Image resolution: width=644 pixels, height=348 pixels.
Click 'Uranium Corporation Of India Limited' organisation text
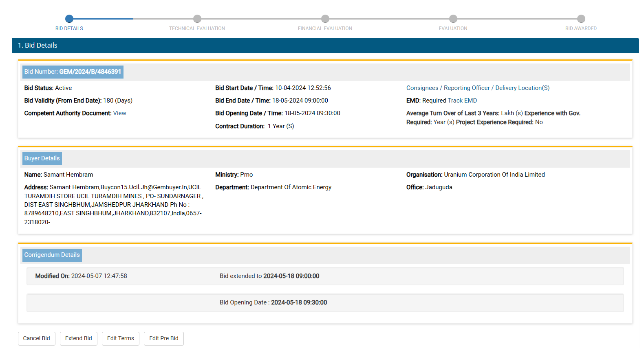point(494,175)
